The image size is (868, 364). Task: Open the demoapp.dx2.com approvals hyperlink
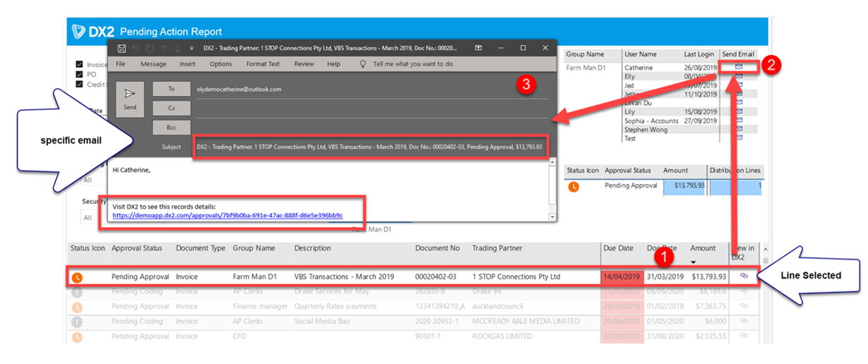pyautogui.click(x=228, y=215)
